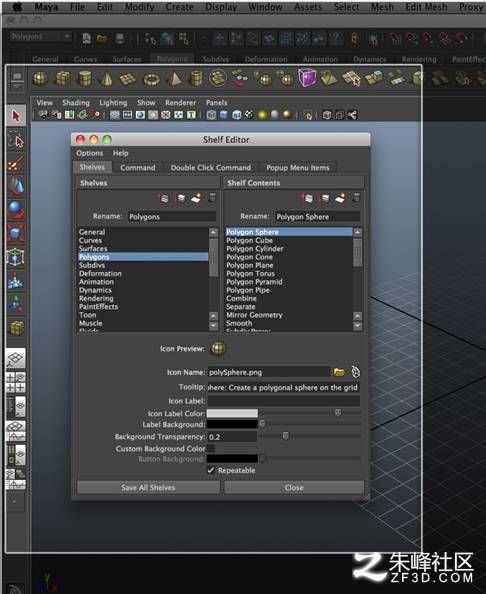Open Maya's Edit Mesh menu
Viewport: 486px width, 594px height.
(426, 7)
